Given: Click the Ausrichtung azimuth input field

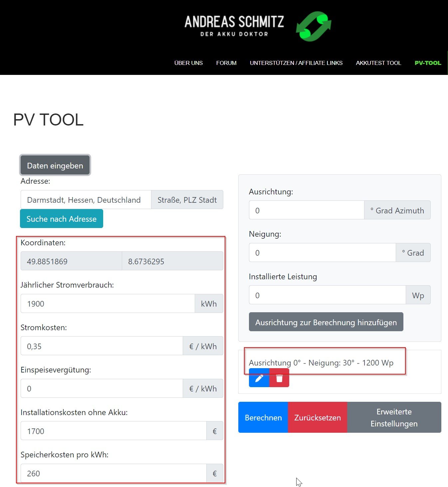Looking at the screenshot, I should (306, 210).
